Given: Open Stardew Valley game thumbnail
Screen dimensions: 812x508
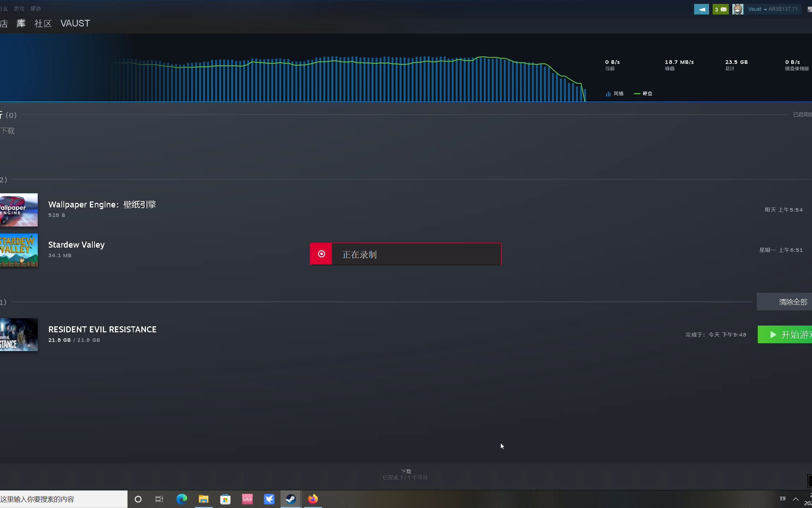Looking at the screenshot, I should tap(19, 250).
